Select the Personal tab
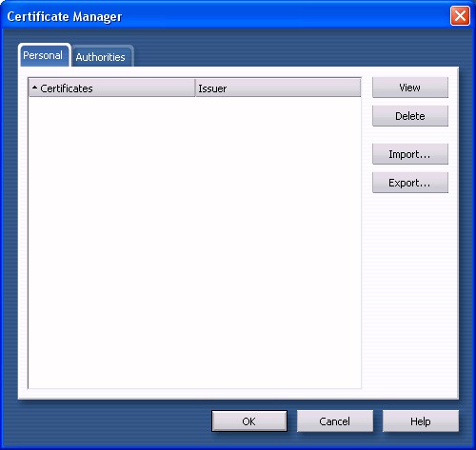476x450 pixels. coord(44,55)
